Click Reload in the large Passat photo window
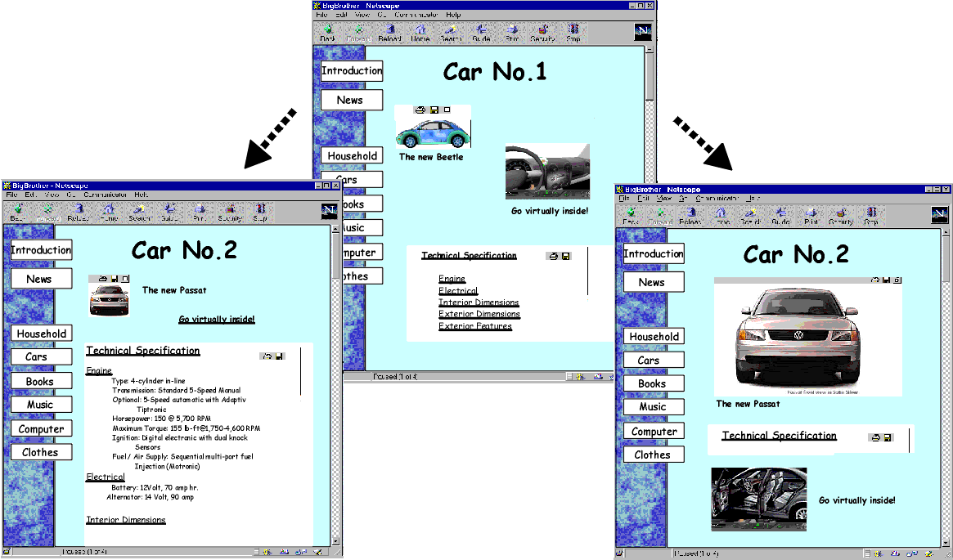The image size is (953, 560). point(690,216)
